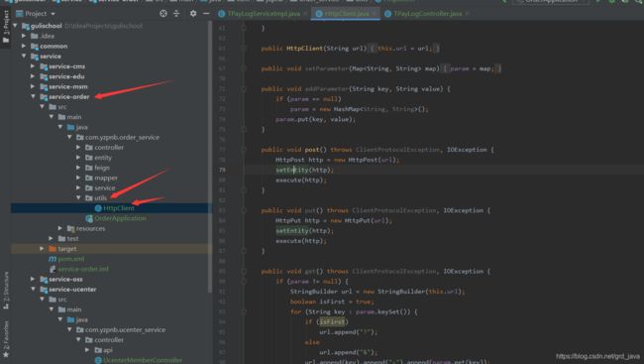
Task: Open the 1: Project tool window sidebar tab
Action: coord(6,27)
